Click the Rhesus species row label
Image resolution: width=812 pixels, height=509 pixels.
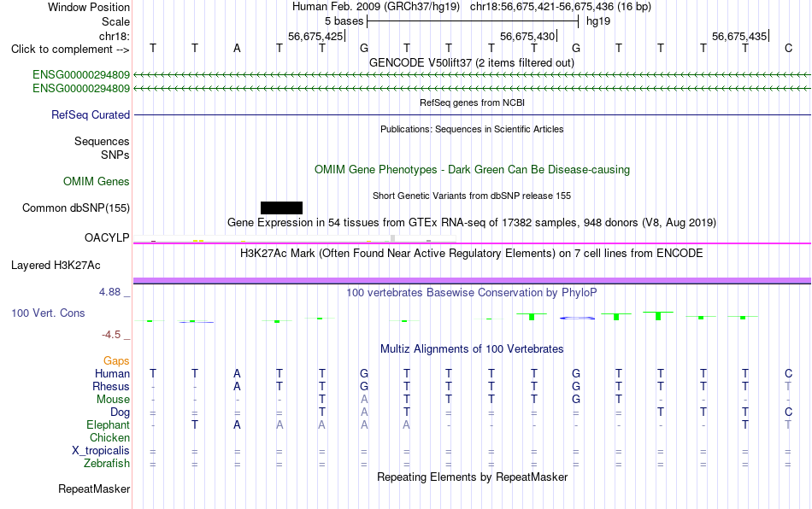coord(111,386)
